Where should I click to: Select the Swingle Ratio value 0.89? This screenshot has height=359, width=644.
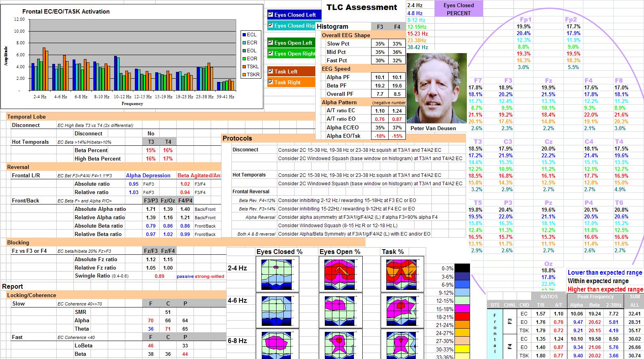click(x=159, y=276)
